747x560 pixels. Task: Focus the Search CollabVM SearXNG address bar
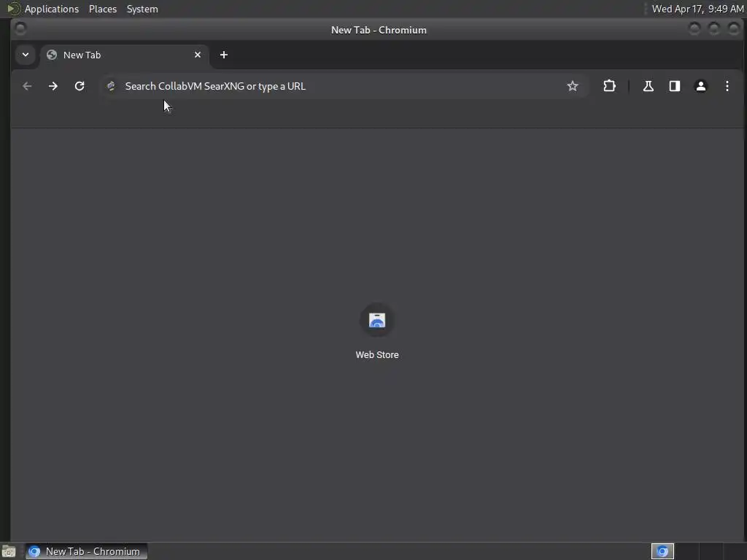coord(343,86)
